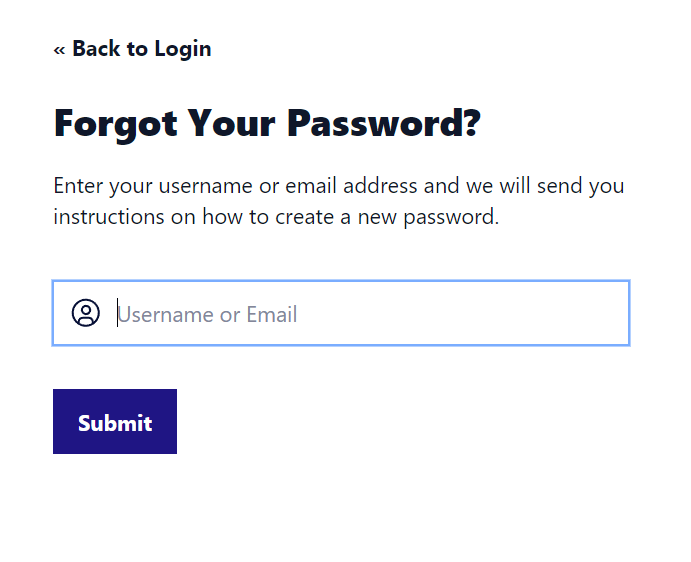Click the "instructions on how to create" line

pyautogui.click(x=190, y=217)
